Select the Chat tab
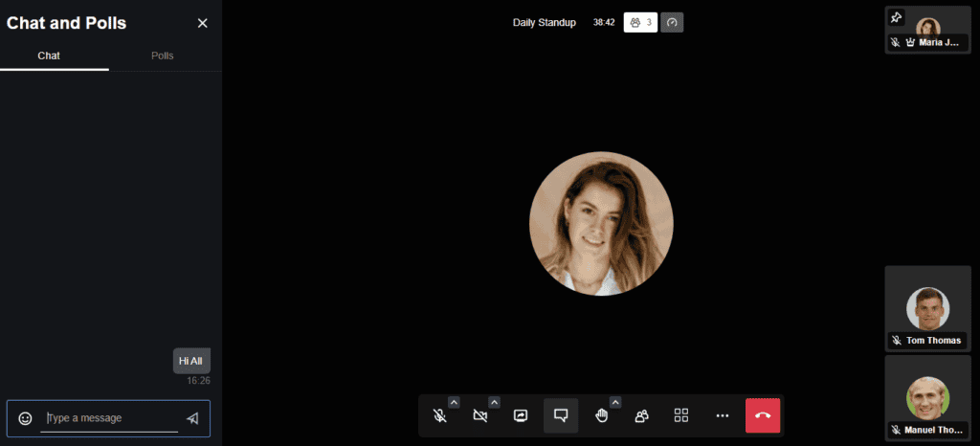 pos(49,56)
